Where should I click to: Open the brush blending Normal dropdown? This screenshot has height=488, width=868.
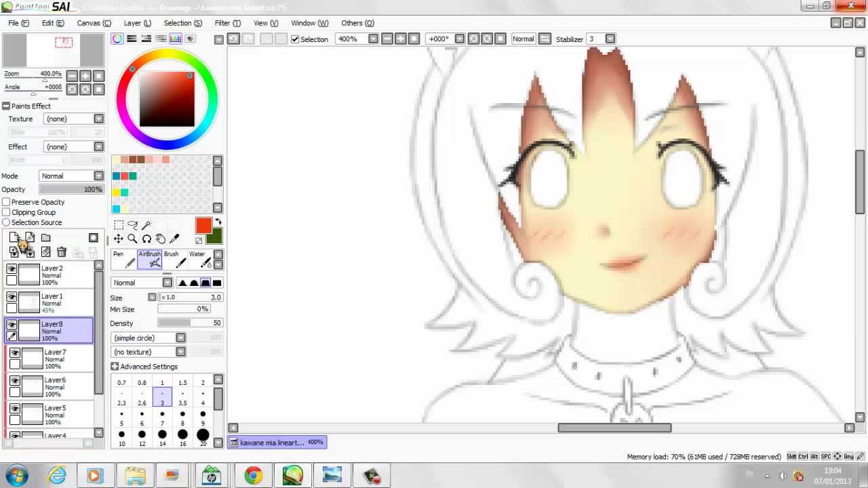[x=142, y=283]
